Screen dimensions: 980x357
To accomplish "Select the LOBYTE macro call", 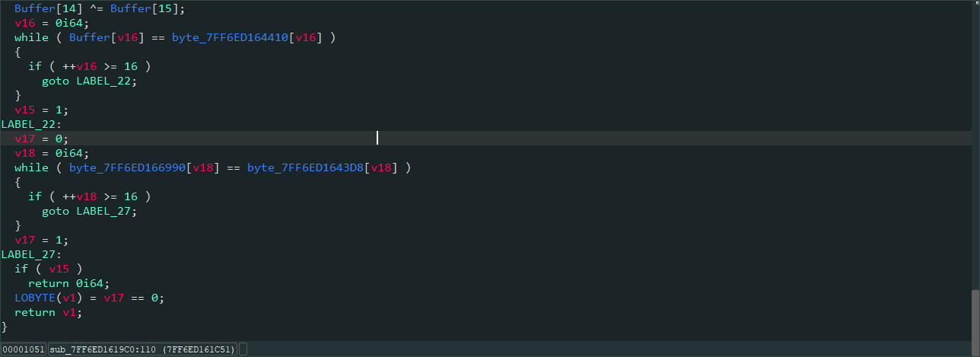I will pyautogui.click(x=35, y=298).
